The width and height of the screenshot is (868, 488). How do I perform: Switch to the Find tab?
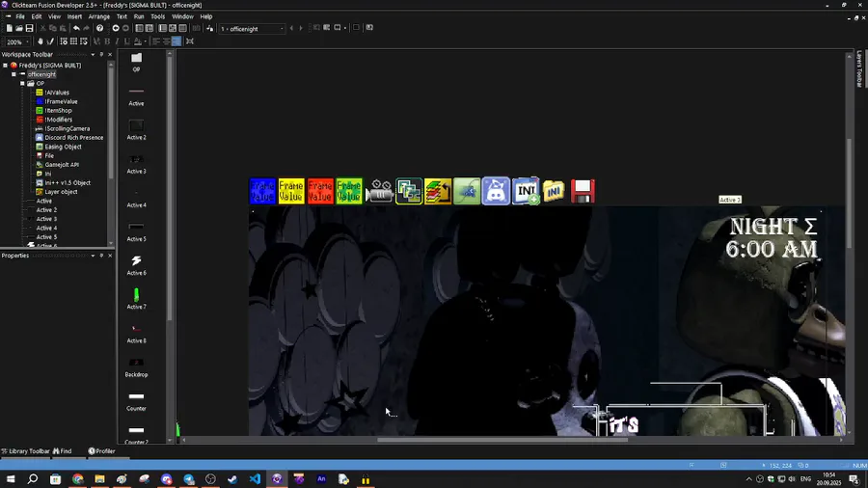(62, 451)
